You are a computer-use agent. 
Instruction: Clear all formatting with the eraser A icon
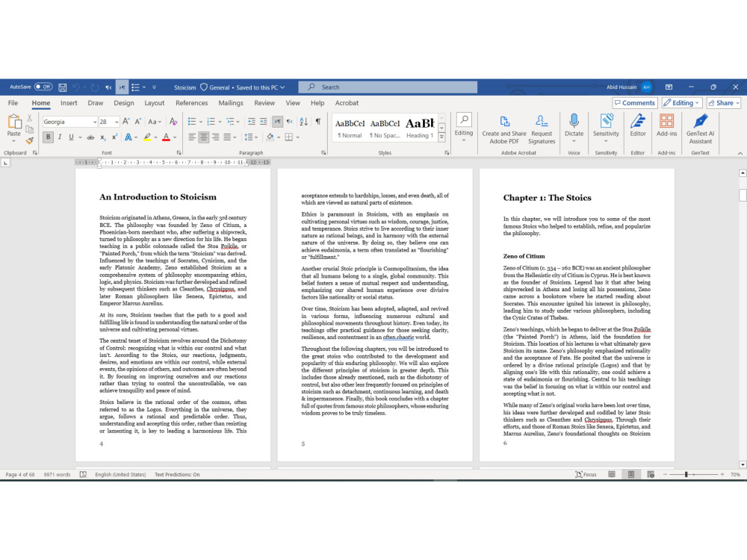[x=173, y=122]
